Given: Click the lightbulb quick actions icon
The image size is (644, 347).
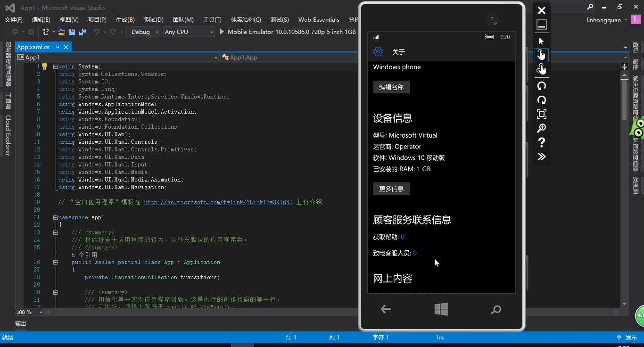Looking at the screenshot, I should point(44,66).
